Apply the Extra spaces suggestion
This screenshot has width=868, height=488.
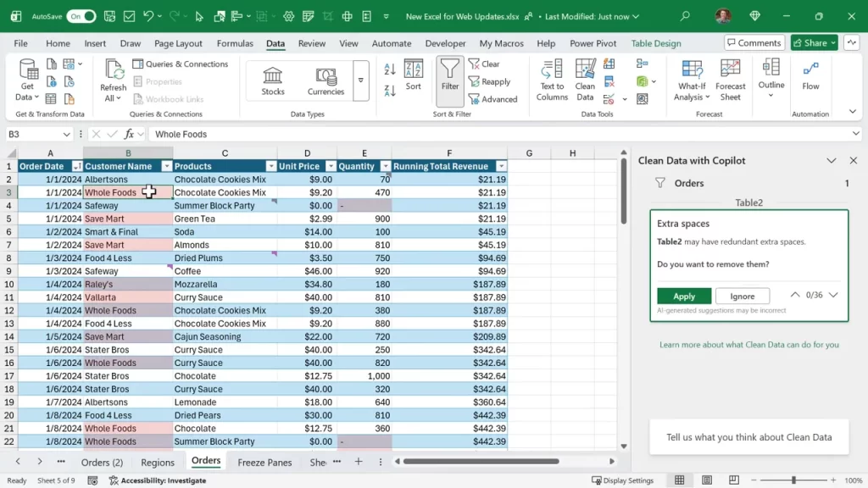tap(683, 296)
